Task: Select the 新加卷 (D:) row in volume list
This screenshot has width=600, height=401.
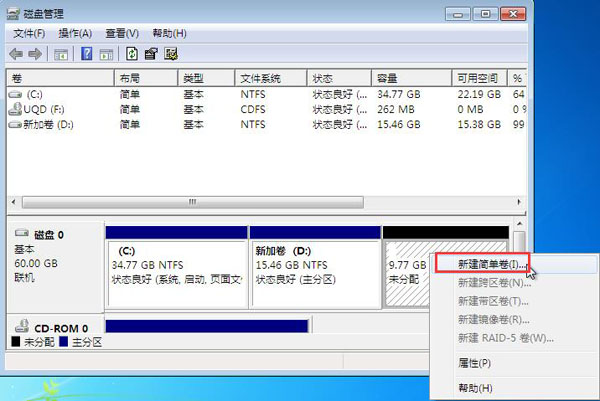Action: click(x=45, y=125)
